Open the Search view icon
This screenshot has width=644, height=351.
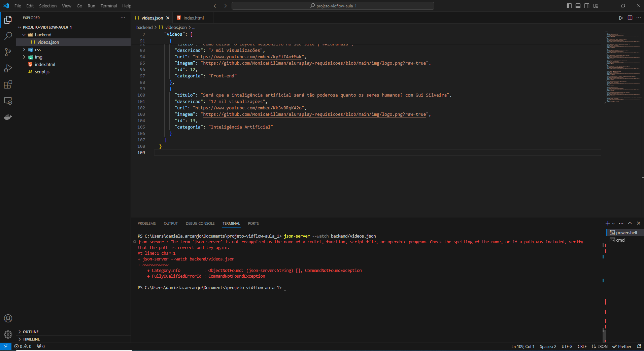click(8, 36)
